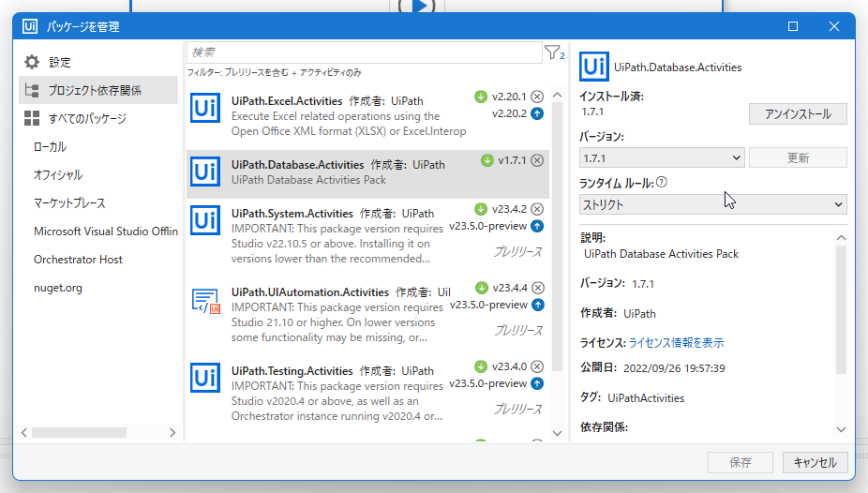The height and width of the screenshot is (493, 868).
Task: Click the settings gear icon
Action: point(32,62)
